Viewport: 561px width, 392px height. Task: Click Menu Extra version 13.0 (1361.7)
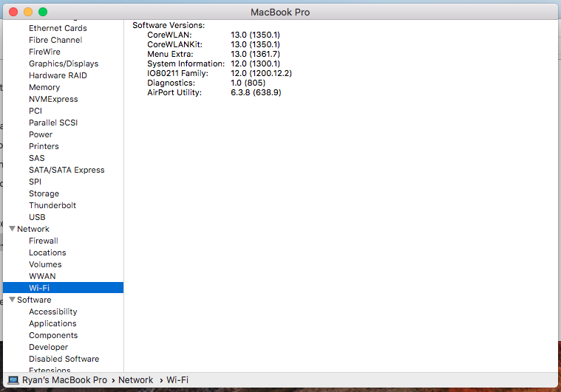coord(256,54)
